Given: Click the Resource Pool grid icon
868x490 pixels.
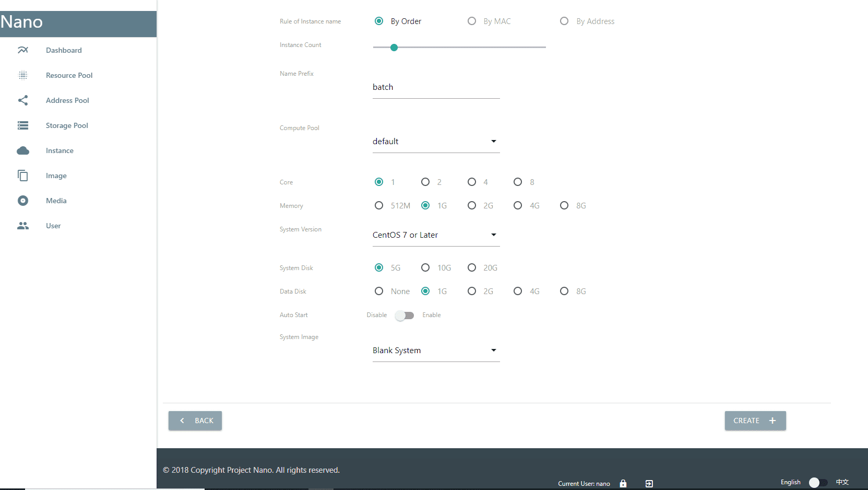Looking at the screenshot, I should (23, 75).
